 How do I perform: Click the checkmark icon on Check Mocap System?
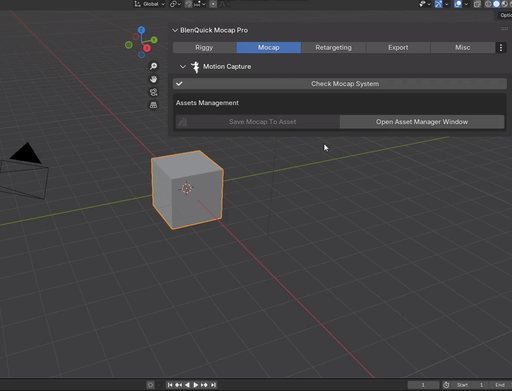179,84
